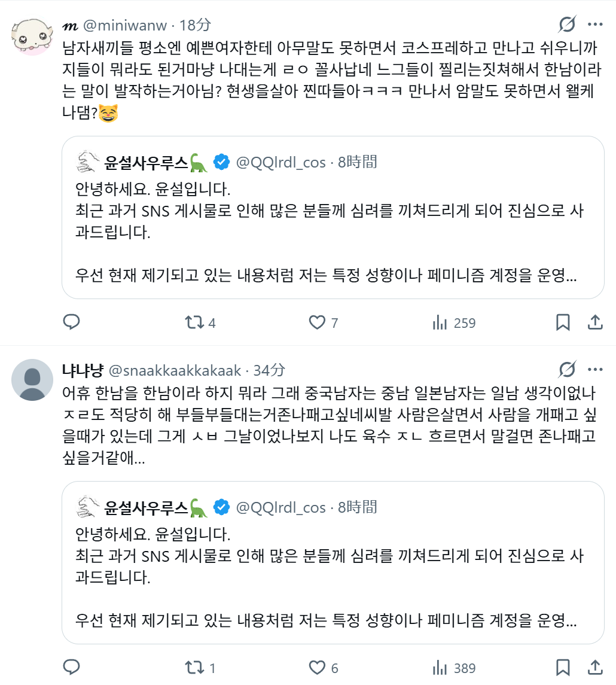Expand more options for @snaakkaakkakaak post
Viewport: 616px width, 685px height.
(x=595, y=370)
